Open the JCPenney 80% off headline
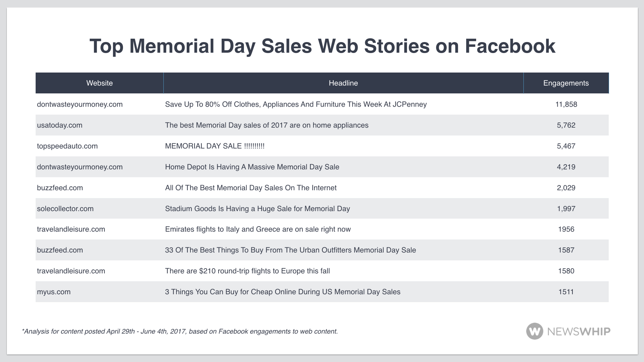 coord(296,104)
